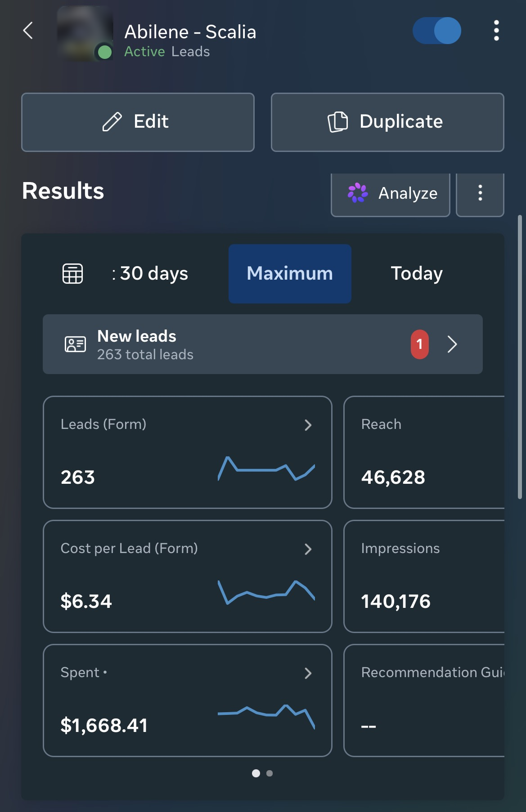
Task: Tap the Active status label
Action: click(144, 52)
